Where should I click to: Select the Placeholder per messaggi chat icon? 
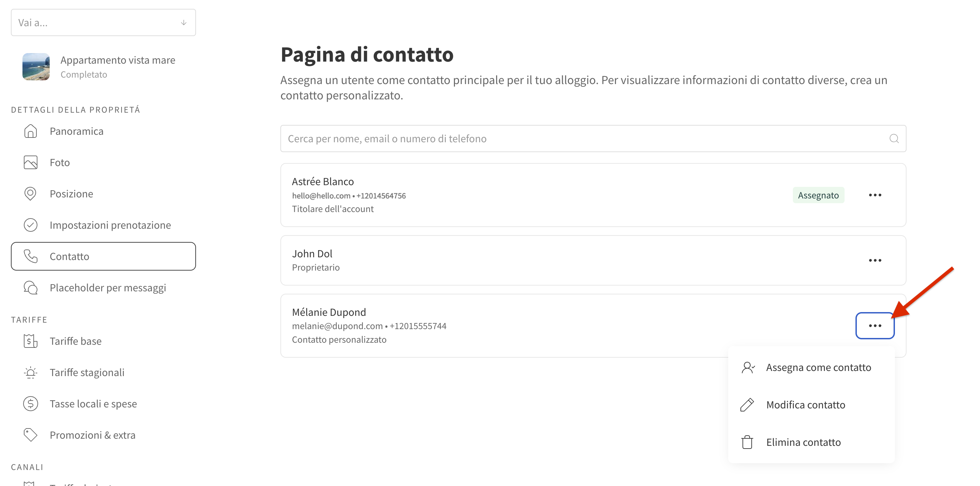30,288
